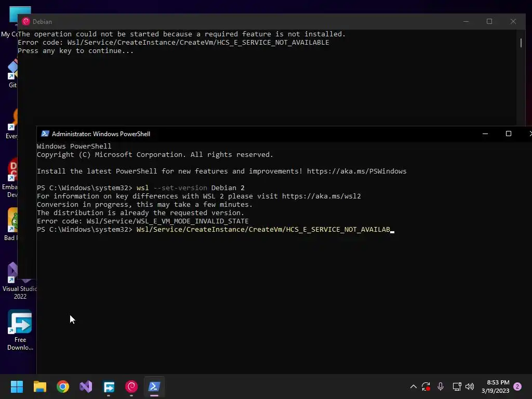Select Visual Studio 2022 desktop shortcut
The height and width of the screenshot is (399, 532).
(x=19, y=280)
